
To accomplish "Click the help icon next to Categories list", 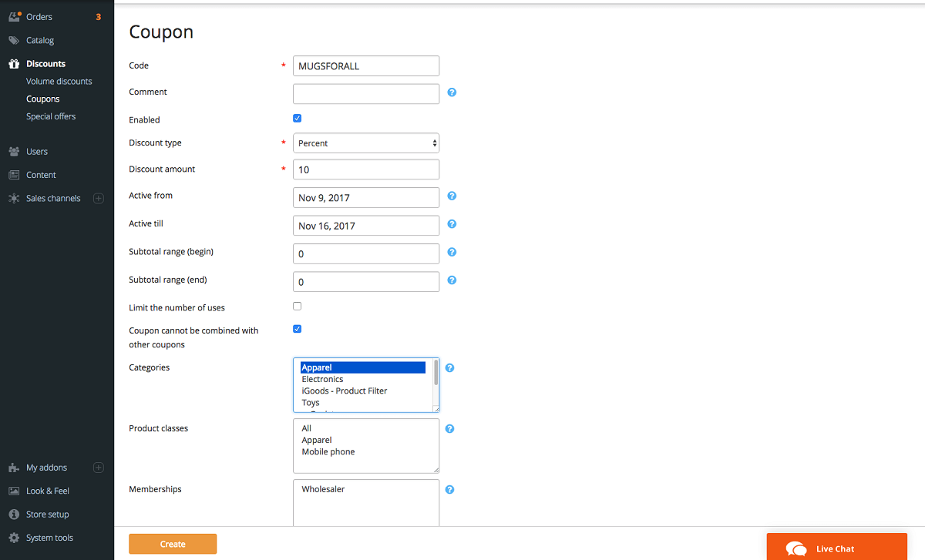I will [449, 368].
